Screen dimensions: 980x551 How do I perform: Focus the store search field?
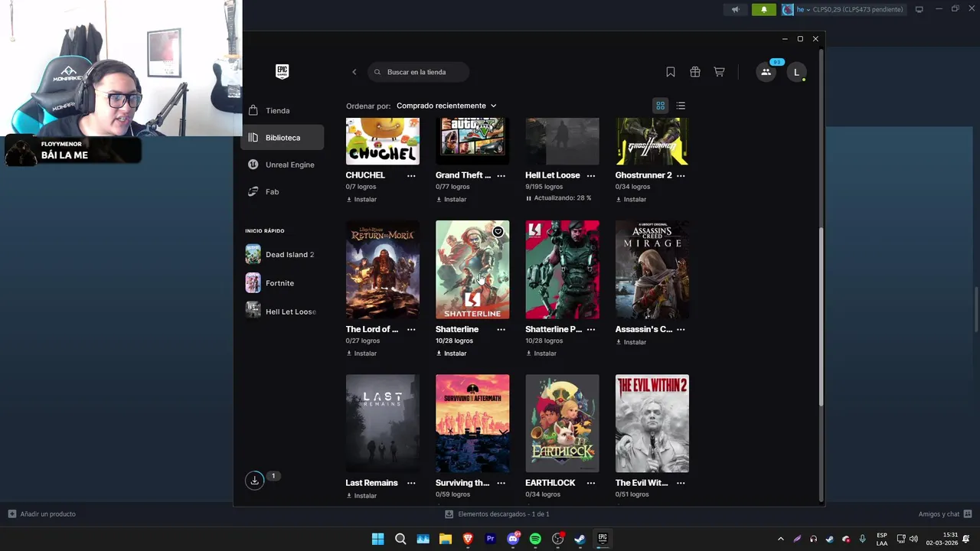pos(419,72)
